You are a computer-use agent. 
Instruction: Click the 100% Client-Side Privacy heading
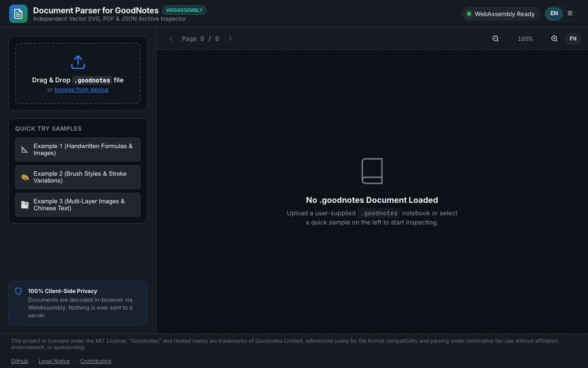(x=63, y=291)
